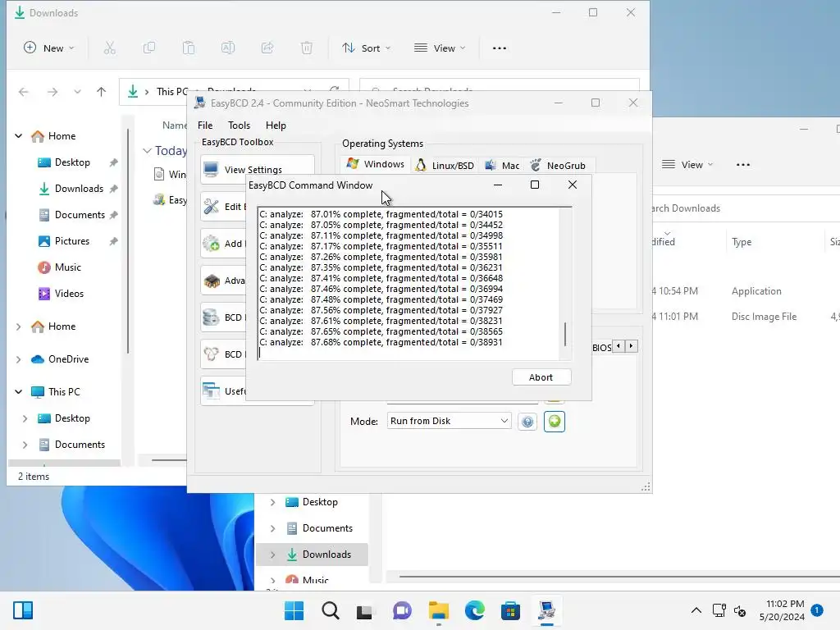Click the BCD Backup database icon
Image resolution: width=840 pixels, height=630 pixels.
(211, 317)
